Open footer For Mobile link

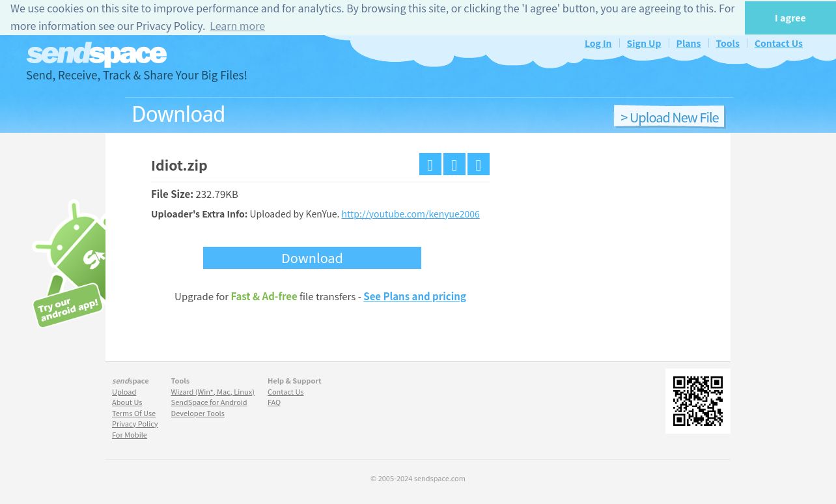tap(130, 435)
